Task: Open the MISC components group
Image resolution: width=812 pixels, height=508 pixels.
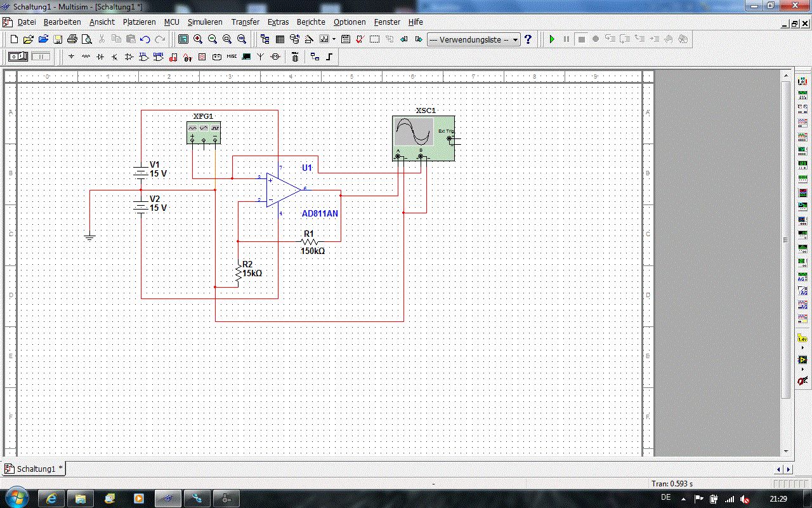Action: 232,57
